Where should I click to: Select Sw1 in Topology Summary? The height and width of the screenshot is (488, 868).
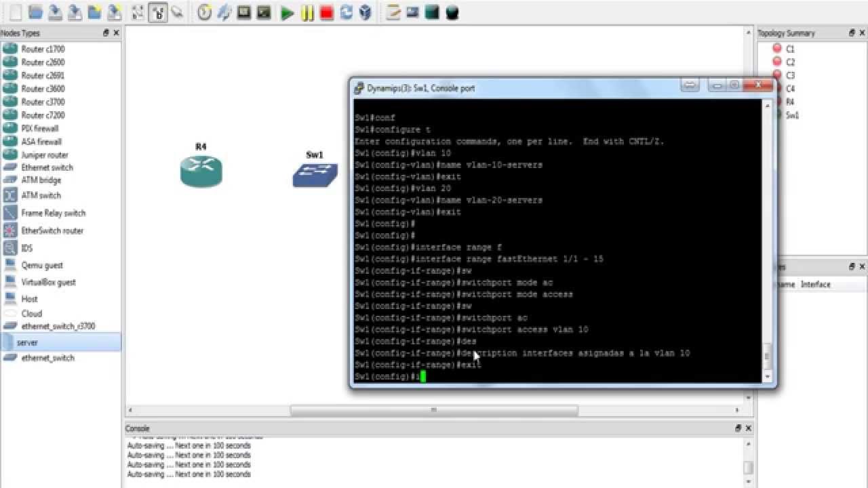792,115
